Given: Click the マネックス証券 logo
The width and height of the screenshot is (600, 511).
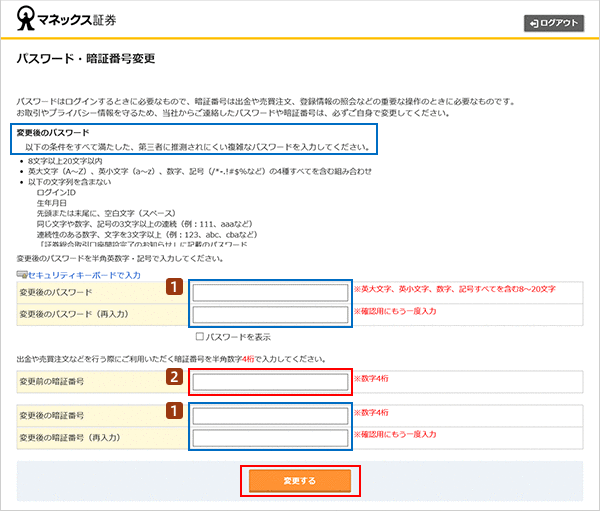Looking at the screenshot, I should [67, 19].
